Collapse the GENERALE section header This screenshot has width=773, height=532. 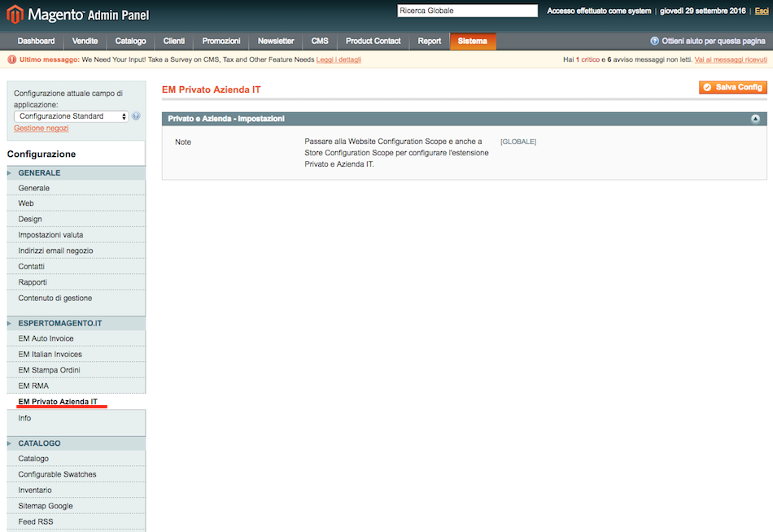pyautogui.click(x=76, y=173)
